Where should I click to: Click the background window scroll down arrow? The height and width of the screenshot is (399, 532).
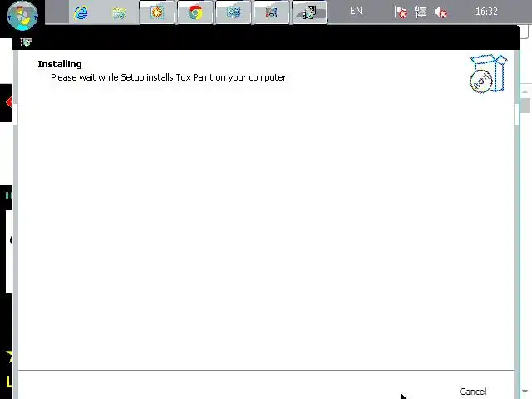point(525,392)
